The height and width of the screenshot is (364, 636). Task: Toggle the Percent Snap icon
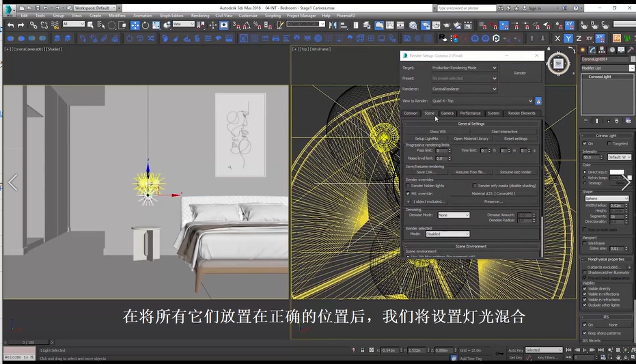point(257,25)
